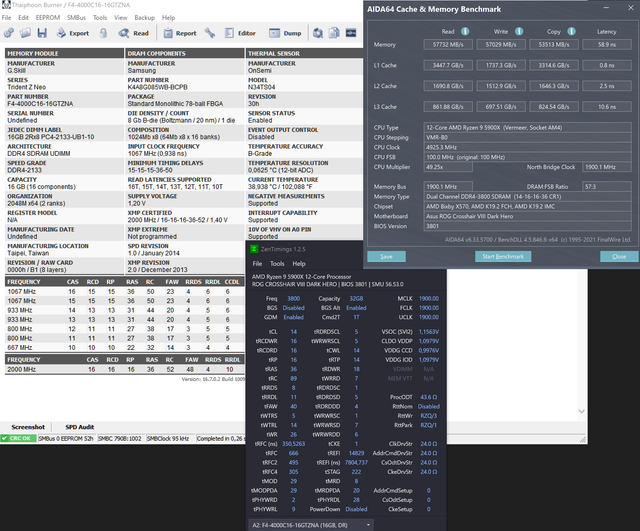Open the View menu in Thaiphoon Burner
640x531 pixels.
click(120, 18)
